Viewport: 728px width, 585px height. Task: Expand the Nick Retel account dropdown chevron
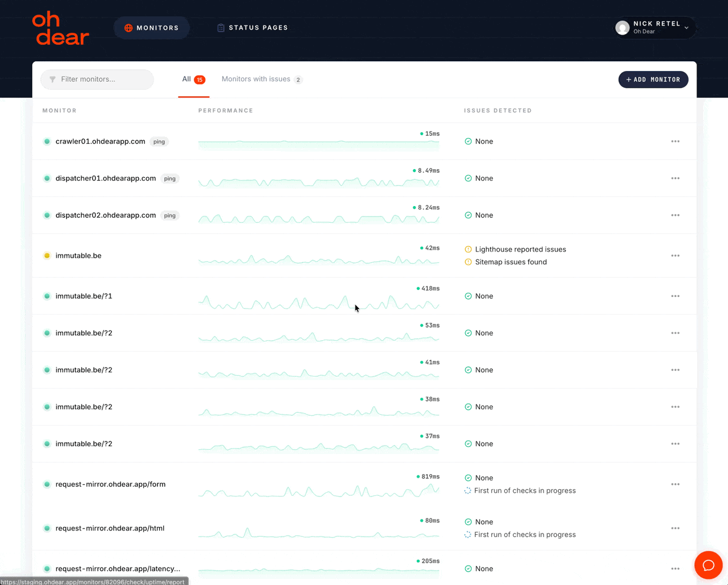(686, 28)
